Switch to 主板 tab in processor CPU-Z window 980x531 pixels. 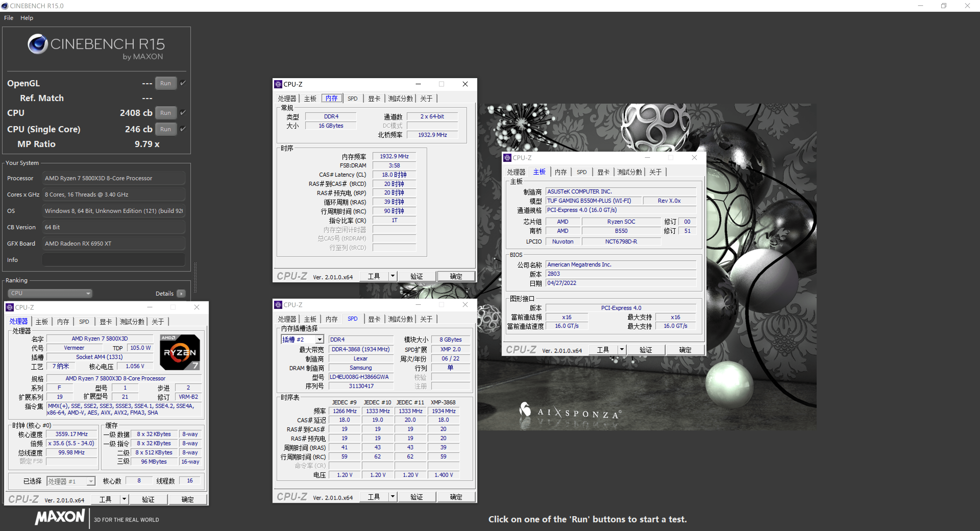(42, 322)
